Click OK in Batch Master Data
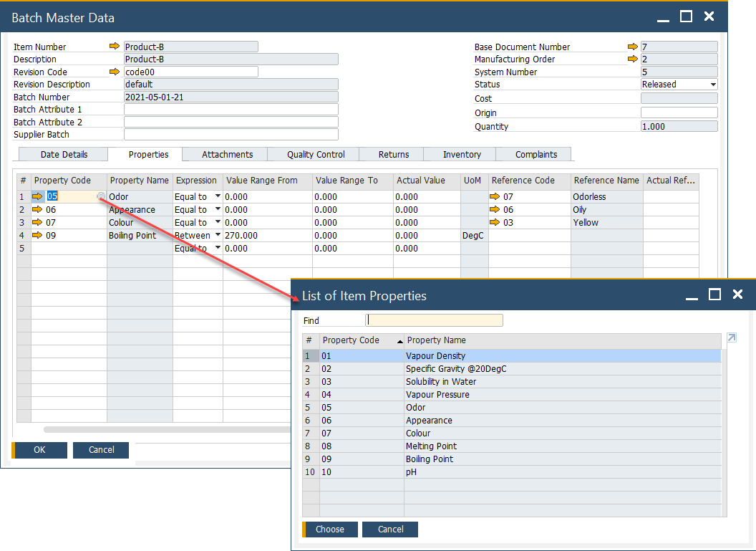 pyautogui.click(x=39, y=450)
